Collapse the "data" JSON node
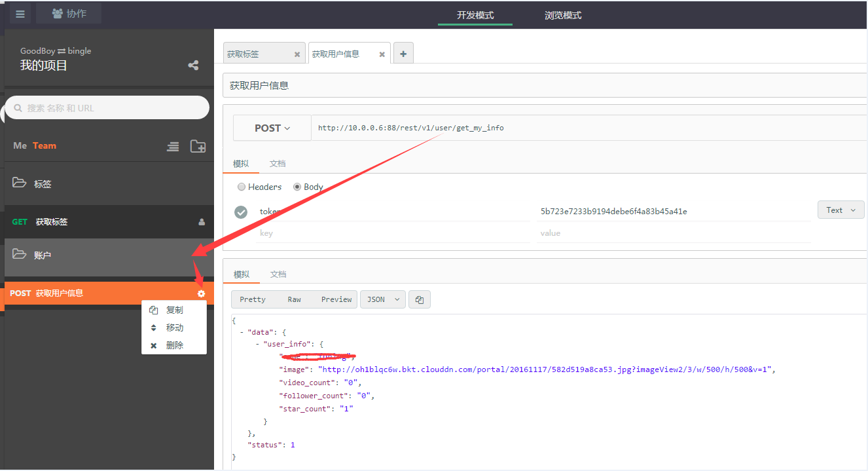The width and height of the screenshot is (868, 471). (242, 332)
